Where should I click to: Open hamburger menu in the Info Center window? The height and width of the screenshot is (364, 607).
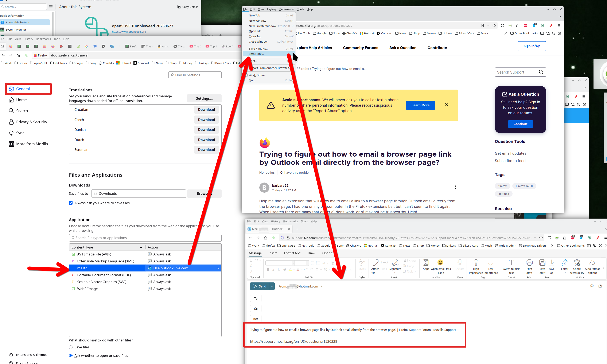tap(51, 7)
